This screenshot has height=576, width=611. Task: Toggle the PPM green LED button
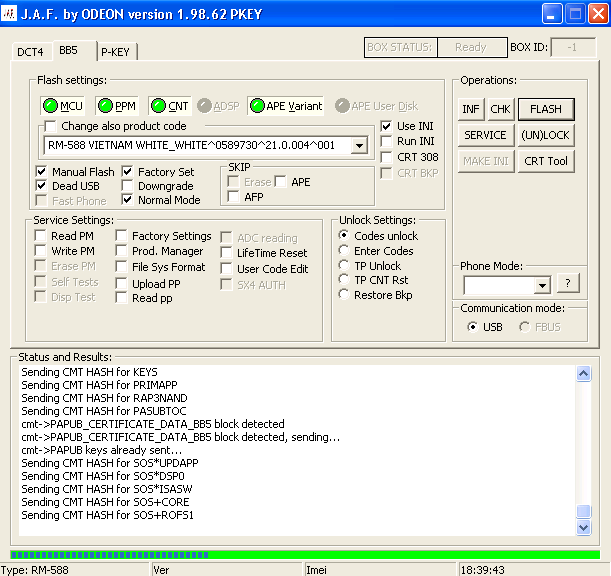[x=116, y=105]
